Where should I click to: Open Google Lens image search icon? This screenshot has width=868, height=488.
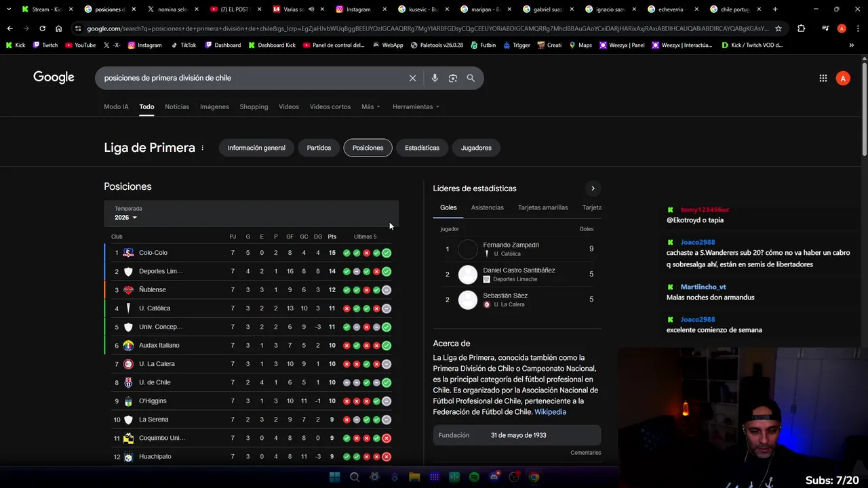(453, 78)
